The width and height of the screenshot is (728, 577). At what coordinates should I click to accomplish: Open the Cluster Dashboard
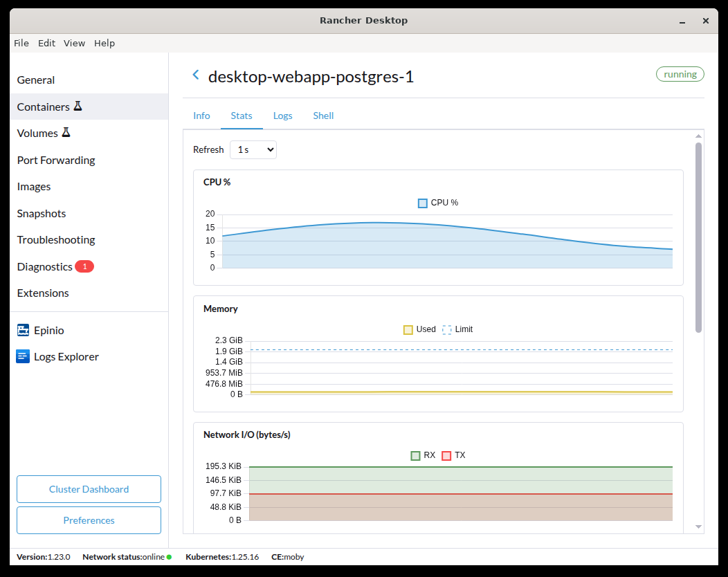click(x=89, y=489)
